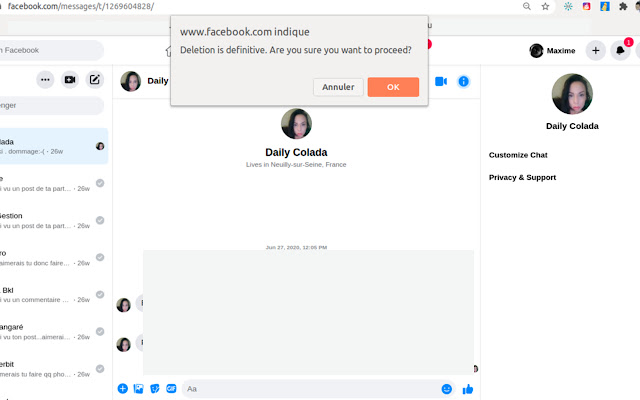Open the conversation named 'estion'

tap(53, 220)
